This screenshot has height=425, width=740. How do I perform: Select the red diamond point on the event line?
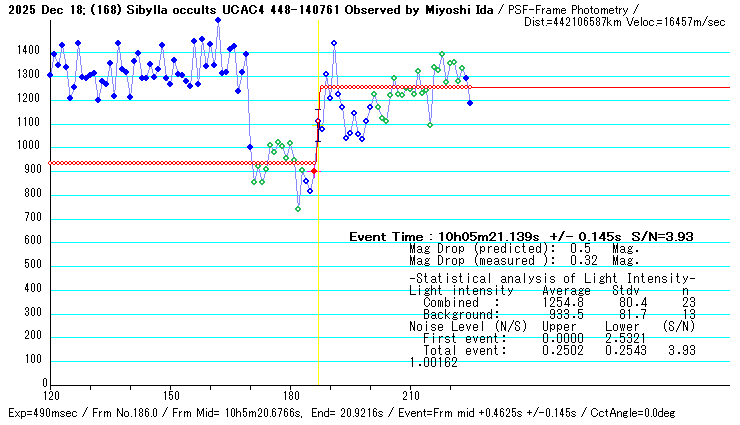pyautogui.click(x=314, y=172)
